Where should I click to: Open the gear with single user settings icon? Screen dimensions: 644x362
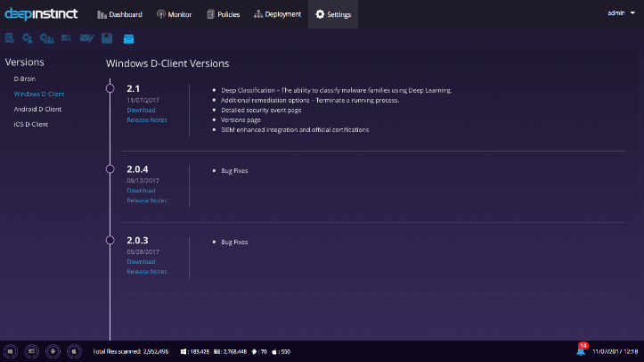[28, 38]
